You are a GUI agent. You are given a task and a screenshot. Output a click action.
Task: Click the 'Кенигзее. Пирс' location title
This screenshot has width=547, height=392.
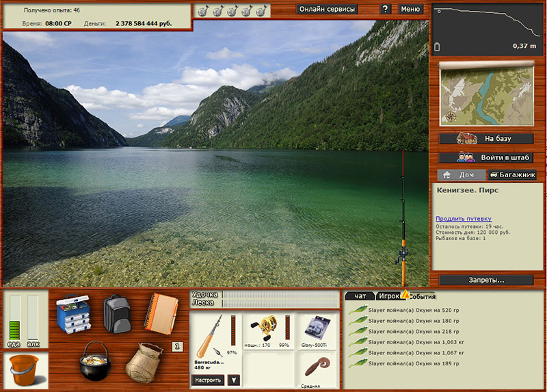pos(468,190)
